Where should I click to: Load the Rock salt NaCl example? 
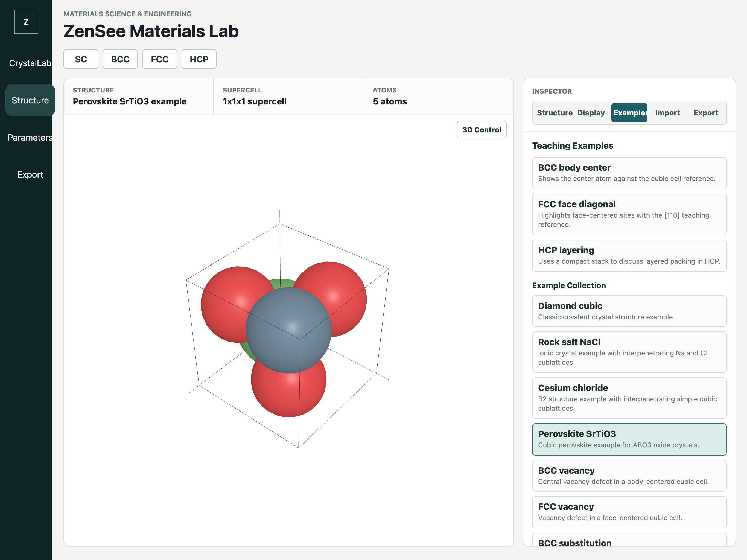629,352
